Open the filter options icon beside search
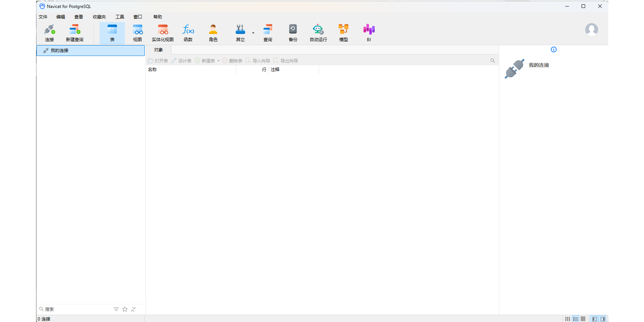This screenshot has width=644, height=322. pos(116,309)
